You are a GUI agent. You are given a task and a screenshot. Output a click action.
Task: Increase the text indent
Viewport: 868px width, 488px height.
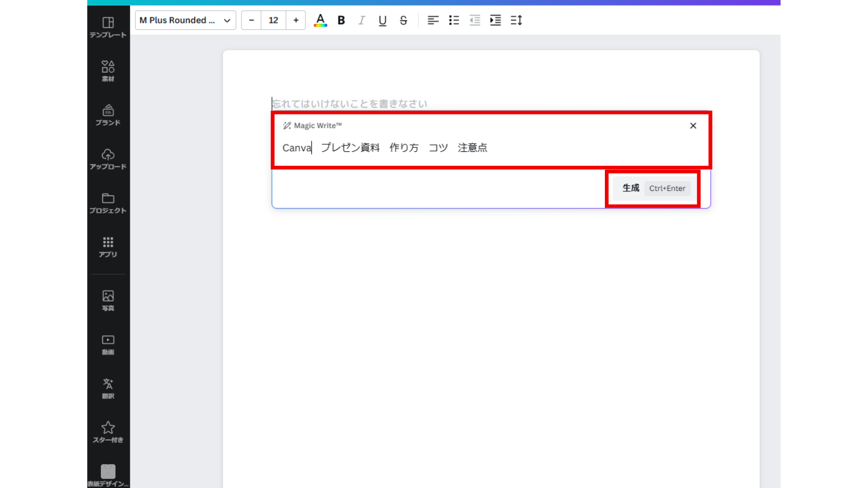click(495, 20)
